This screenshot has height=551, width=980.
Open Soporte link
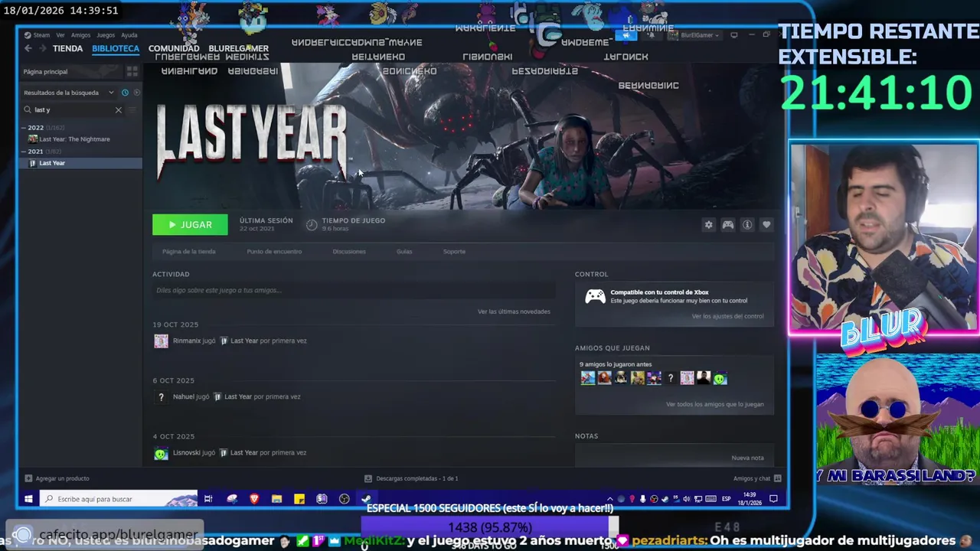[454, 251]
